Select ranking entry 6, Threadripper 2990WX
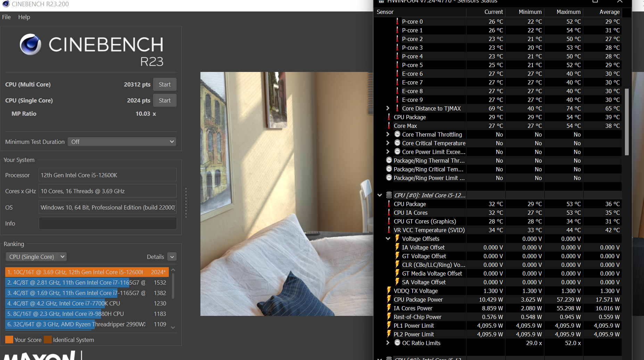This screenshot has width=644, height=360. 87,324
